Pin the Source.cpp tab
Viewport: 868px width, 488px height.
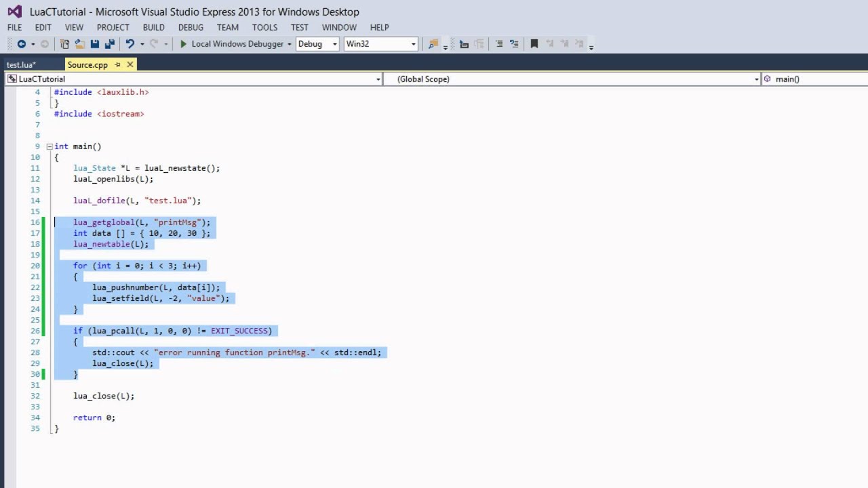point(117,64)
